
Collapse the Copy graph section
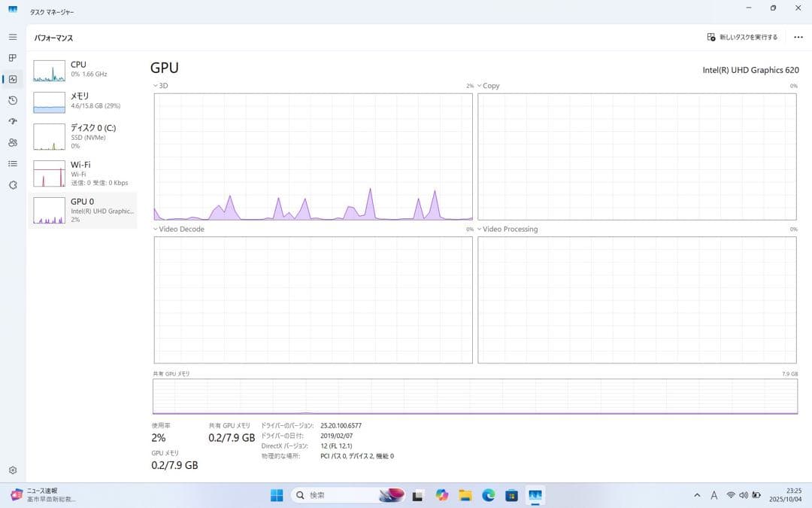pyautogui.click(x=479, y=85)
